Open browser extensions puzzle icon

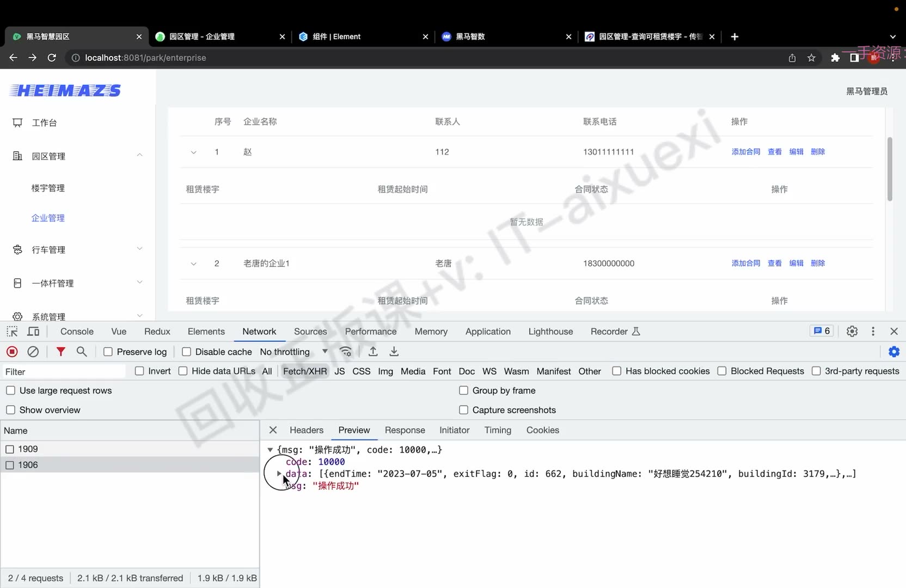835,58
